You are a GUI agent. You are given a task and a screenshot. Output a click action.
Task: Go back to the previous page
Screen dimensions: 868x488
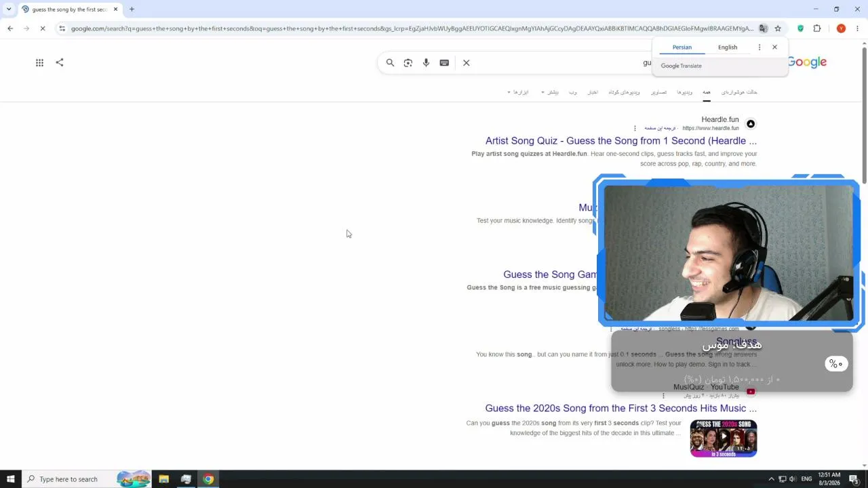click(x=10, y=28)
